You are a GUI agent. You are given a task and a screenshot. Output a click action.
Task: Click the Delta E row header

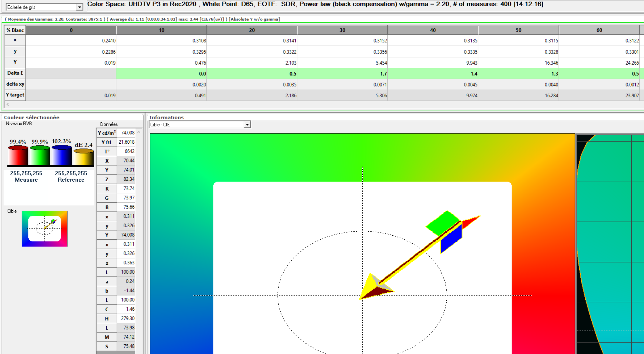click(x=15, y=73)
